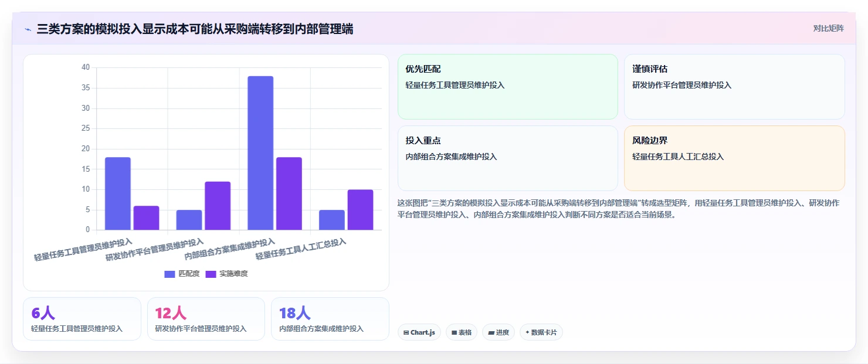Click 轻量任务工具管理员维护投入 text in 优先匹配 card

(x=455, y=85)
